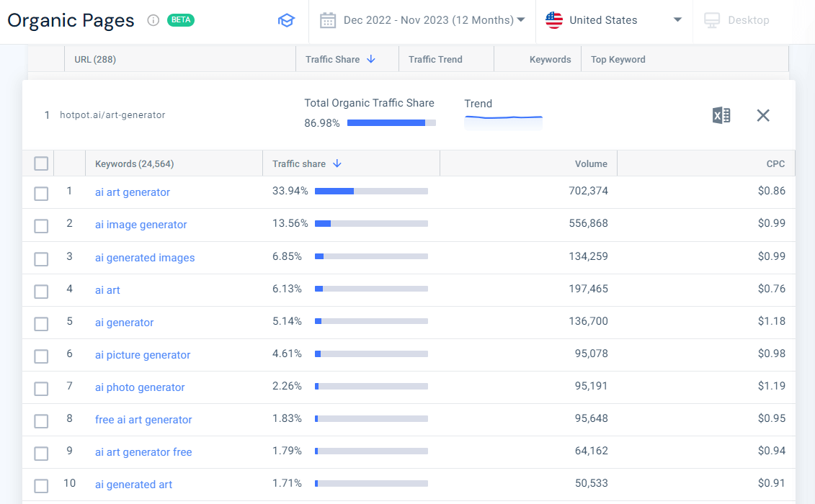Sort by the CPC column header
815x504 pixels.
point(775,164)
